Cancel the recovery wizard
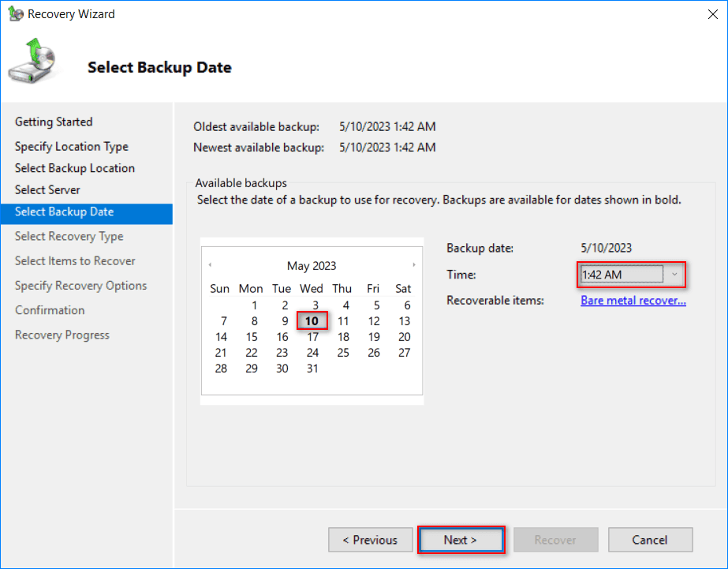The image size is (728, 569). (650, 540)
